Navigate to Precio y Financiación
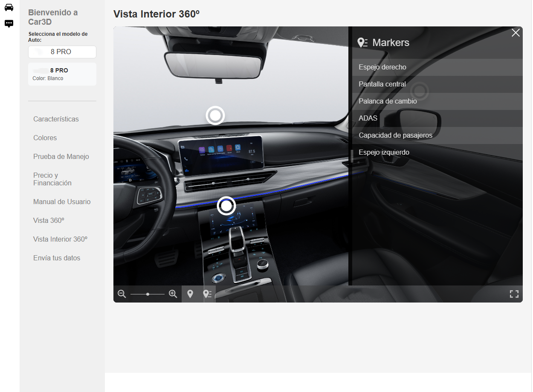 click(x=52, y=179)
